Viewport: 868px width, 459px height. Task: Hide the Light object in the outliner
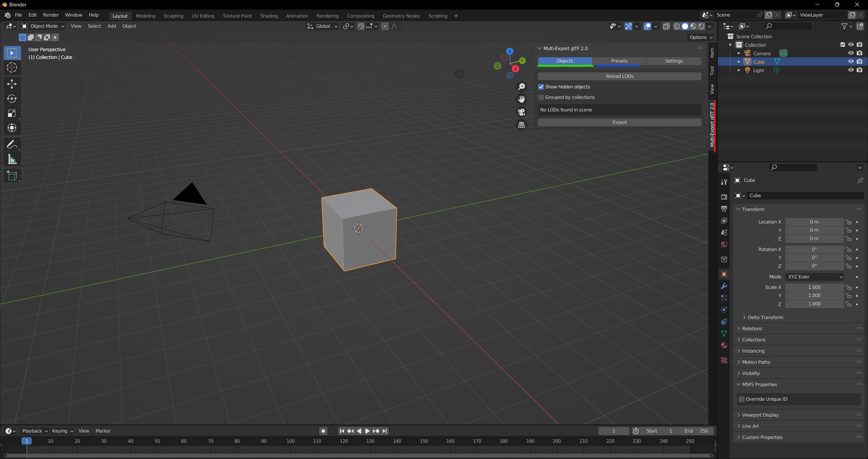click(851, 70)
